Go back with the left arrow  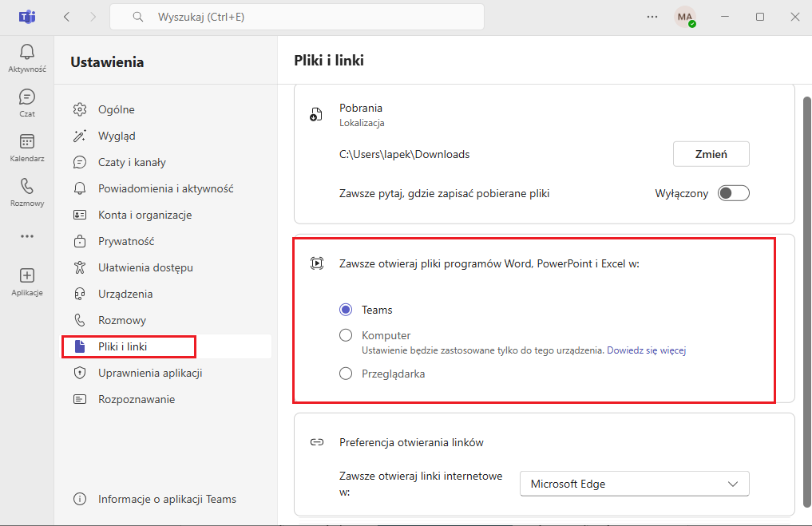pyautogui.click(x=66, y=17)
